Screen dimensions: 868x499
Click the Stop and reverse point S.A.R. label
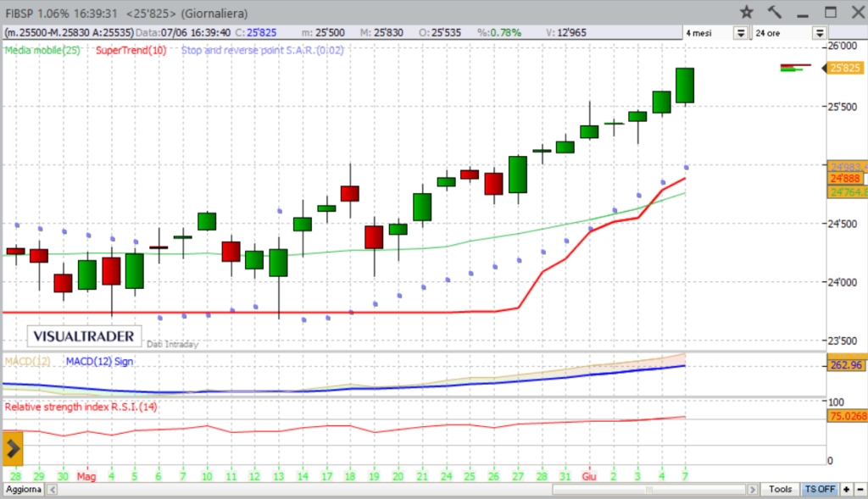point(251,51)
